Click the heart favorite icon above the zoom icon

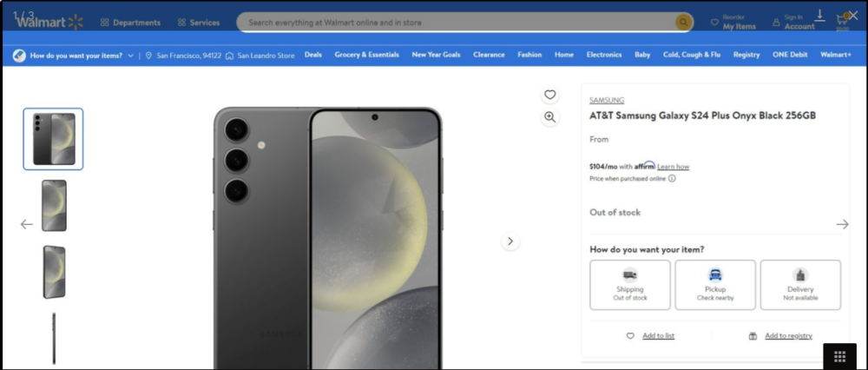(549, 95)
